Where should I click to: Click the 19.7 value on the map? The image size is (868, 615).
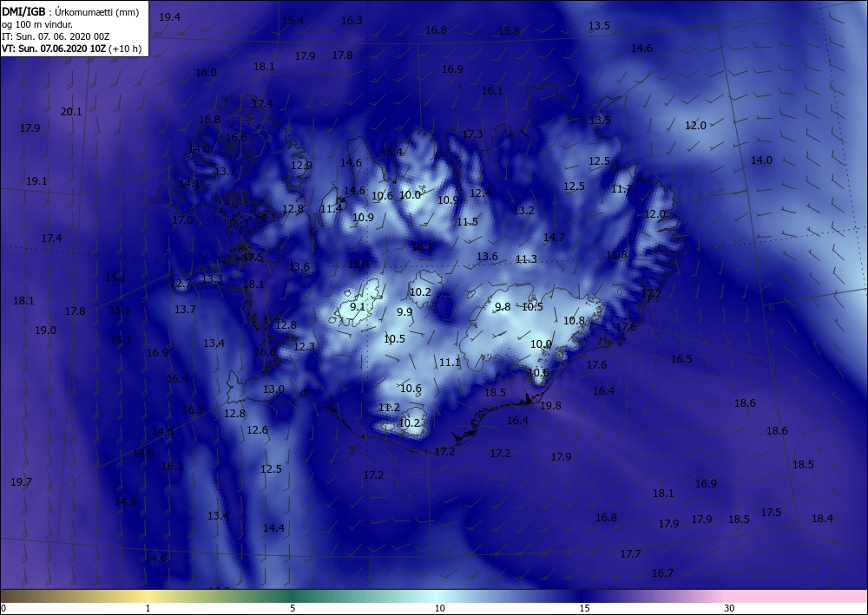pyautogui.click(x=21, y=482)
